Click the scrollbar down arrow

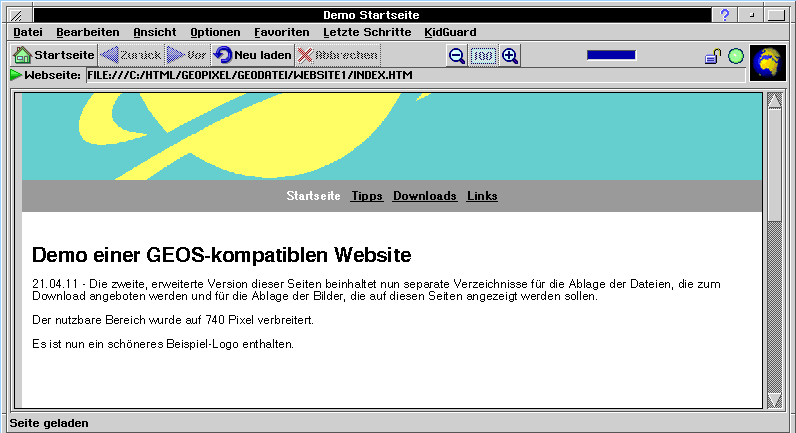point(774,399)
